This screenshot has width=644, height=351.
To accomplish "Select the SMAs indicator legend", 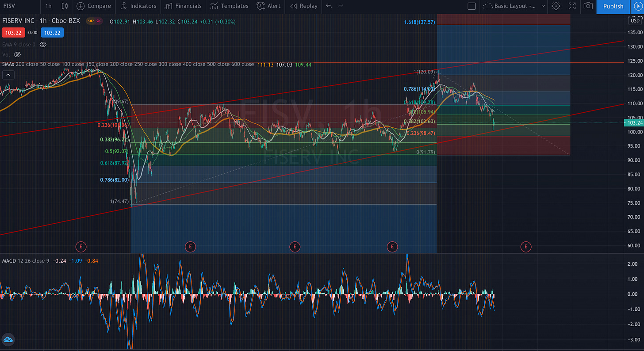I will pyautogui.click(x=128, y=65).
